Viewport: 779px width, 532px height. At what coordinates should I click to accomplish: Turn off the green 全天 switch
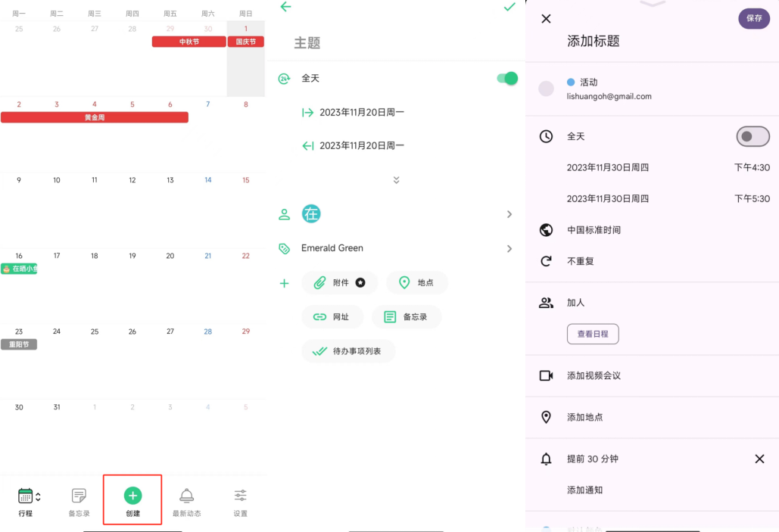coord(507,78)
